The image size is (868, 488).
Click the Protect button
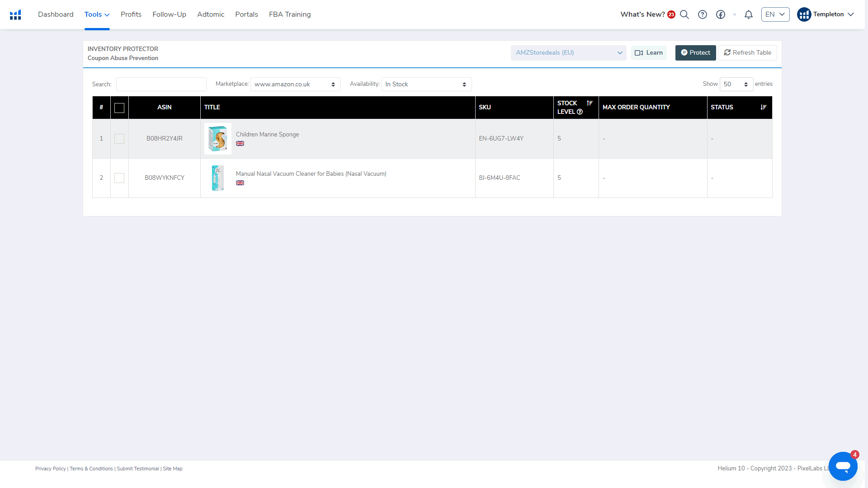click(695, 52)
